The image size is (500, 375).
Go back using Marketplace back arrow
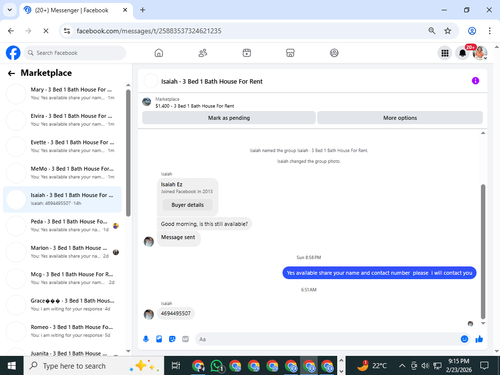pos(11,73)
